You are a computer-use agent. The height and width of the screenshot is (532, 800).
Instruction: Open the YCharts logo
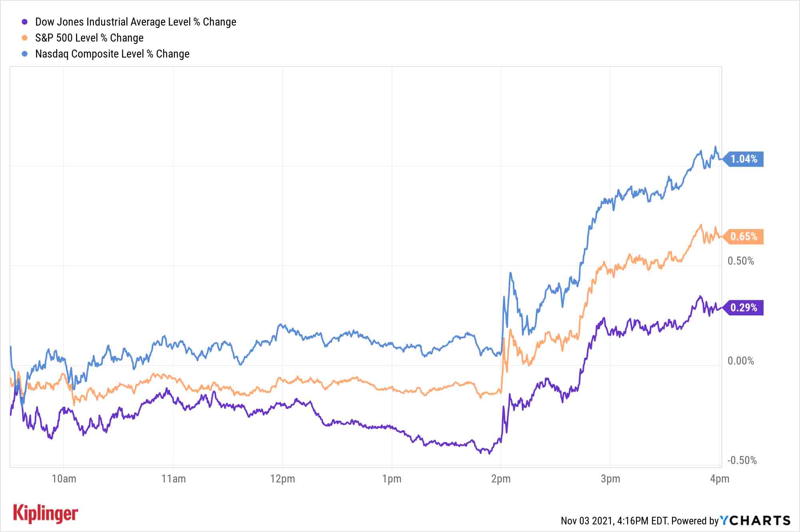[x=755, y=520]
